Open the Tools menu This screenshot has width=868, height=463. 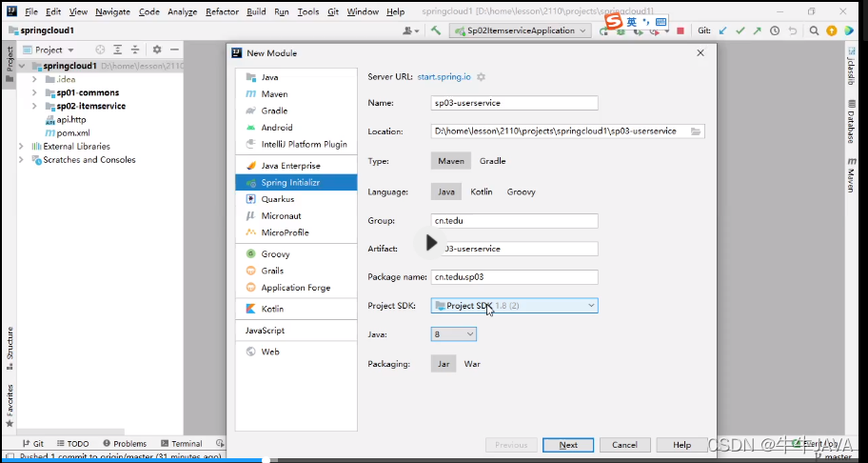pyautogui.click(x=307, y=11)
